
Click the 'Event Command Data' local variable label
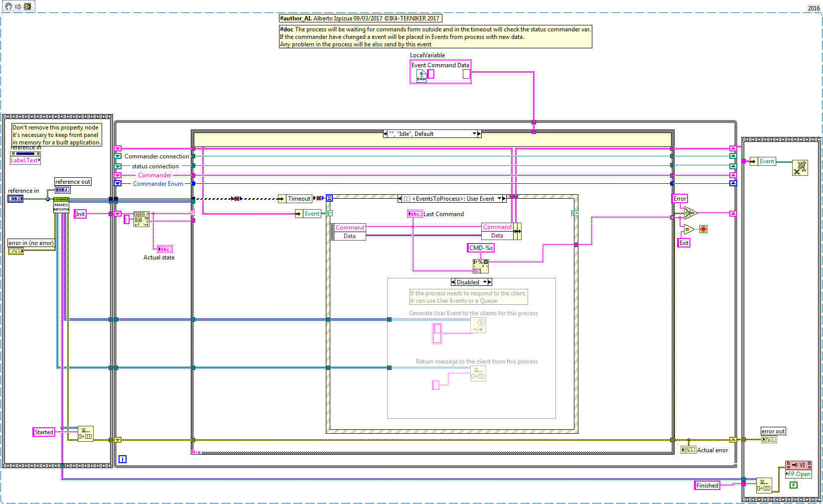(x=440, y=65)
